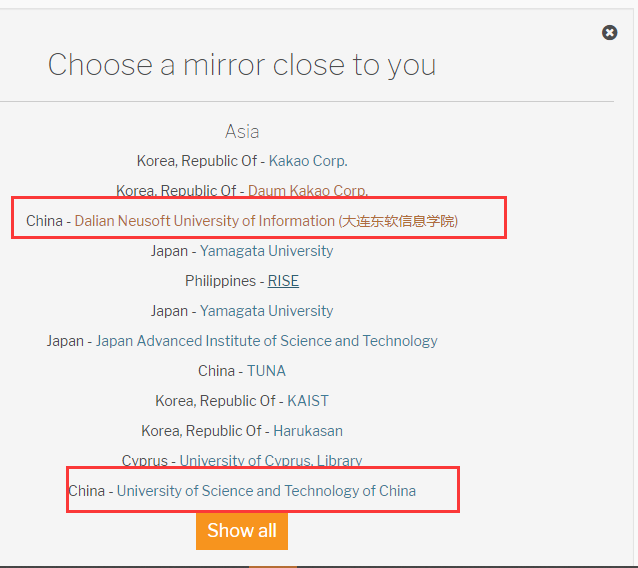The height and width of the screenshot is (568, 638).
Task: Close the mirror selection dialog
Action: point(609,33)
